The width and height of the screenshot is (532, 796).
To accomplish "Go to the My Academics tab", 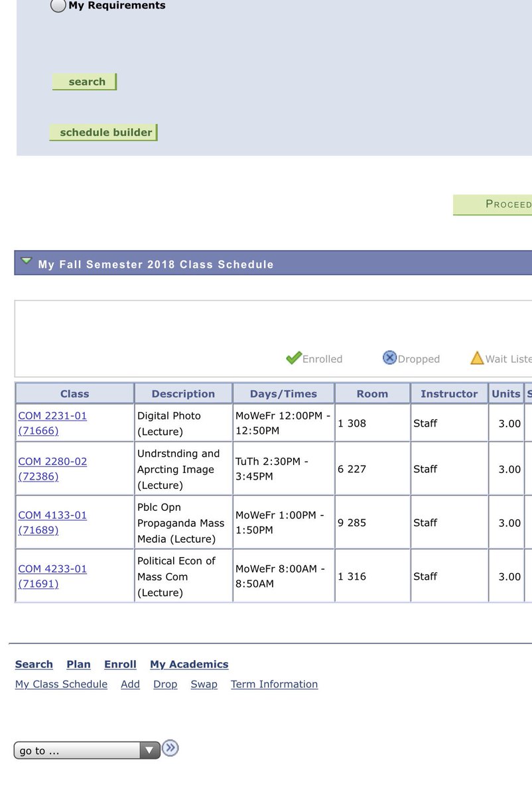I will pyautogui.click(x=189, y=664).
